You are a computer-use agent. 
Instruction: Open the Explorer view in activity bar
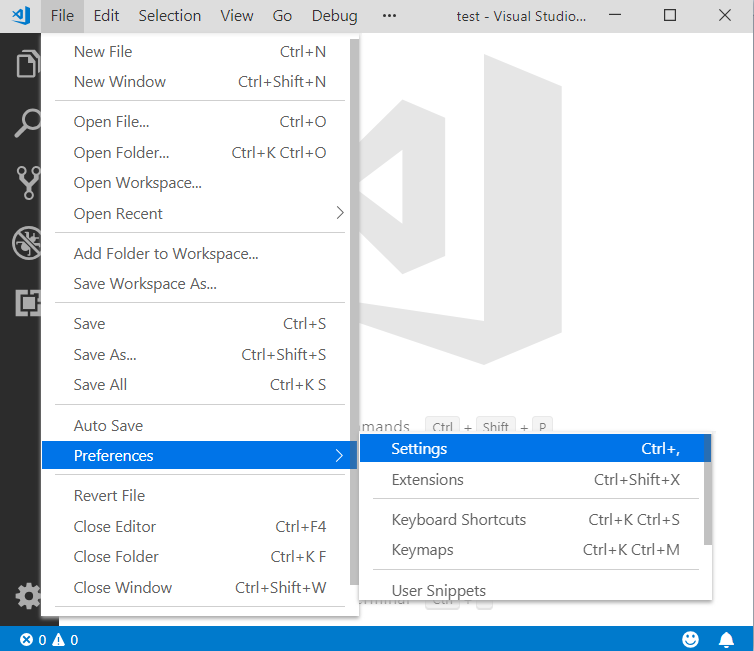(x=27, y=63)
